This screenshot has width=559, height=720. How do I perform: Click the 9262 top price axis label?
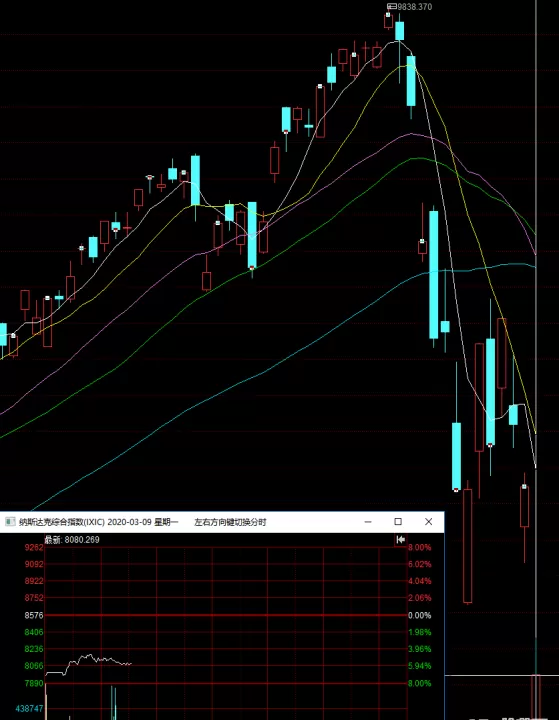tap(34, 547)
